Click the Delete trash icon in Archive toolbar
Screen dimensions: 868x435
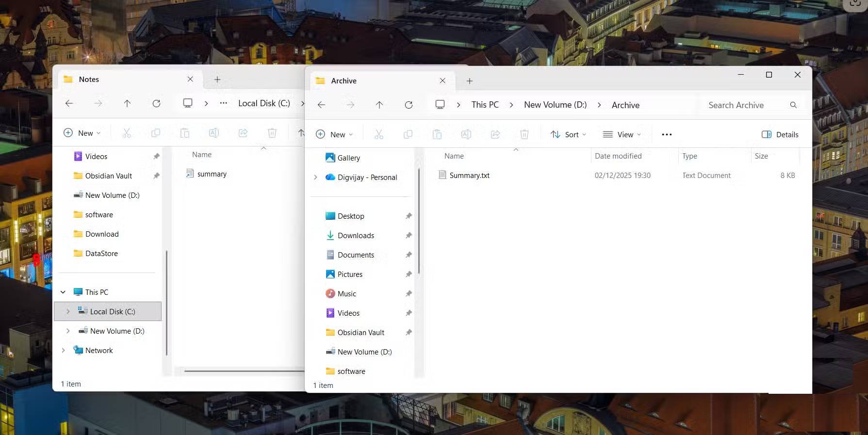coord(524,134)
